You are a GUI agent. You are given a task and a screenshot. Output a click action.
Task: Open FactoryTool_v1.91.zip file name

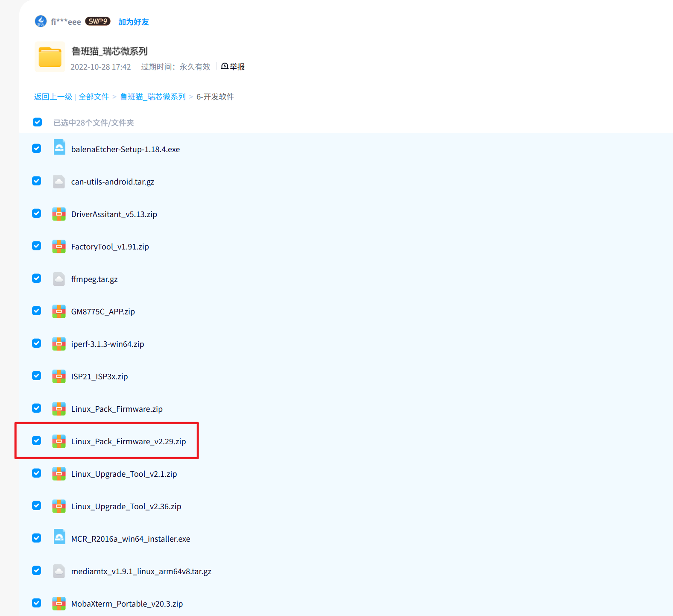pyautogui.click(x=110, y=246)
